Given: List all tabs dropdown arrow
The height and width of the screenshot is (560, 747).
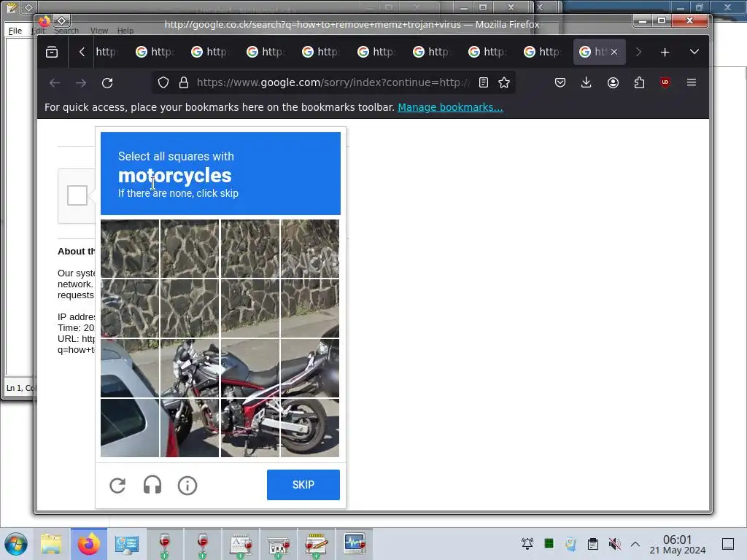Looking at the screenshot, I should [694, 52].
